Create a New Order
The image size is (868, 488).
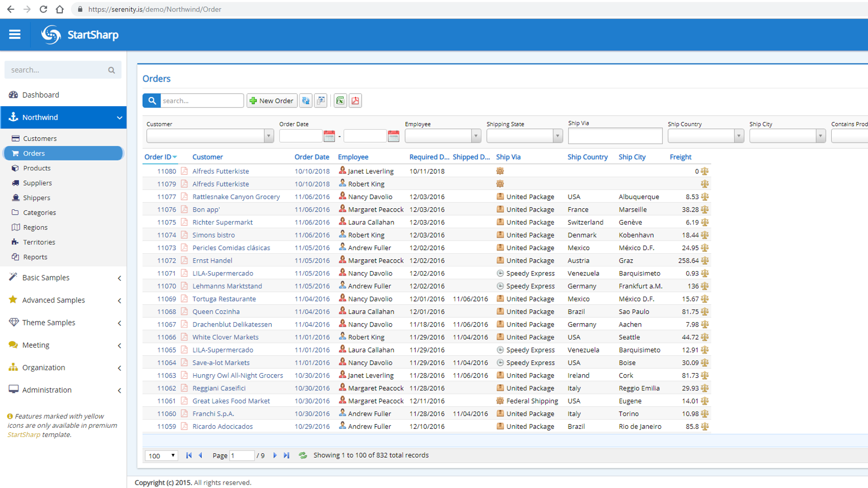tap(272, 101)
